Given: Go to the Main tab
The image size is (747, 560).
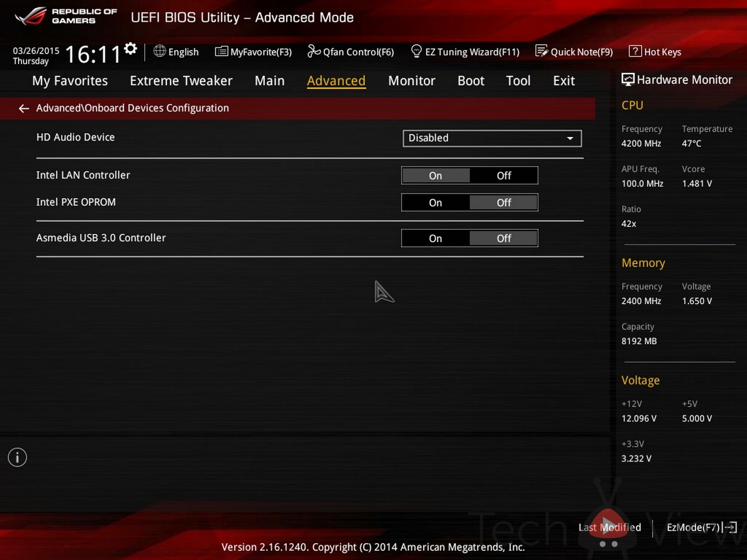Looking at the screenshot, I should [270, 81].
